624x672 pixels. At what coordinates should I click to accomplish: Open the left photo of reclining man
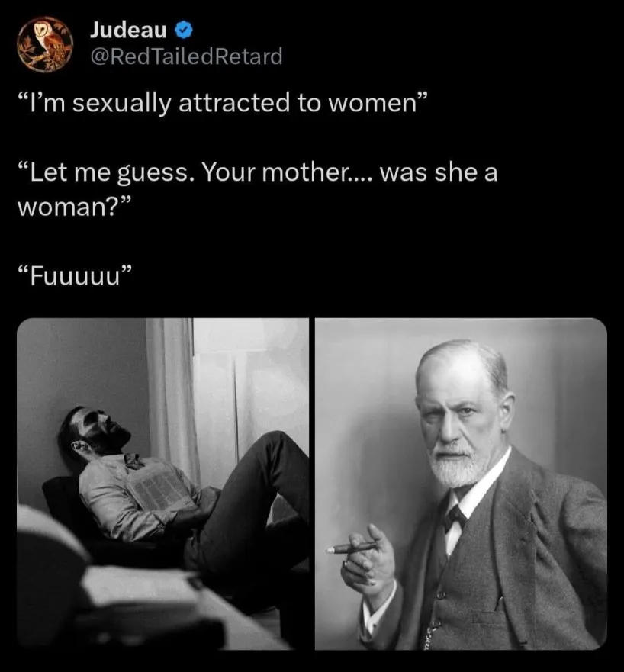[162, 484]
